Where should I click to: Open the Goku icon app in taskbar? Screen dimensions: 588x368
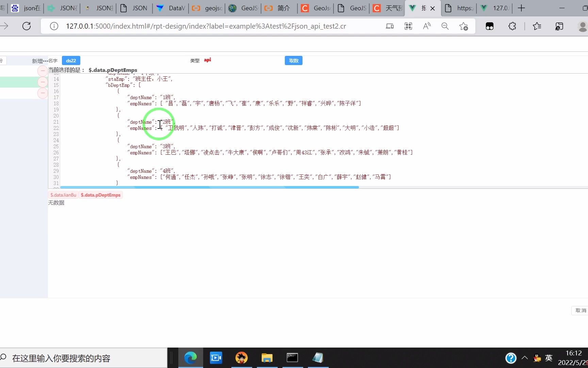tap(242, 358)
